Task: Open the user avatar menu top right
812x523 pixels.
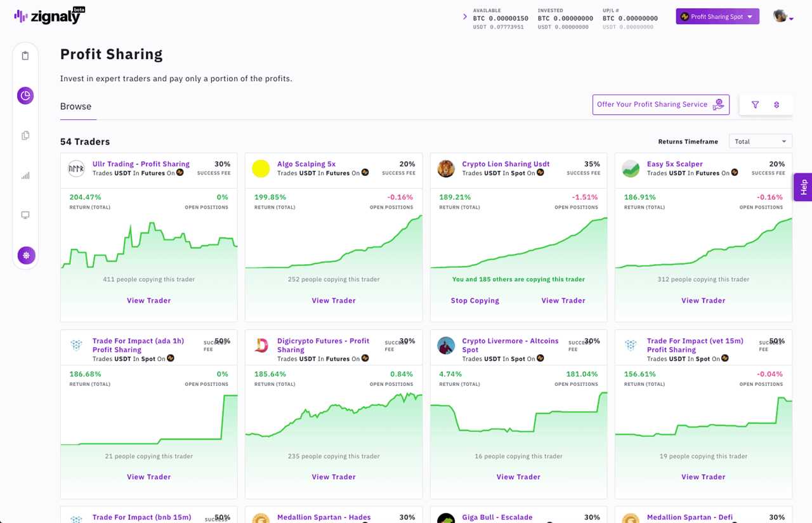Action: (x=781, y=15)
